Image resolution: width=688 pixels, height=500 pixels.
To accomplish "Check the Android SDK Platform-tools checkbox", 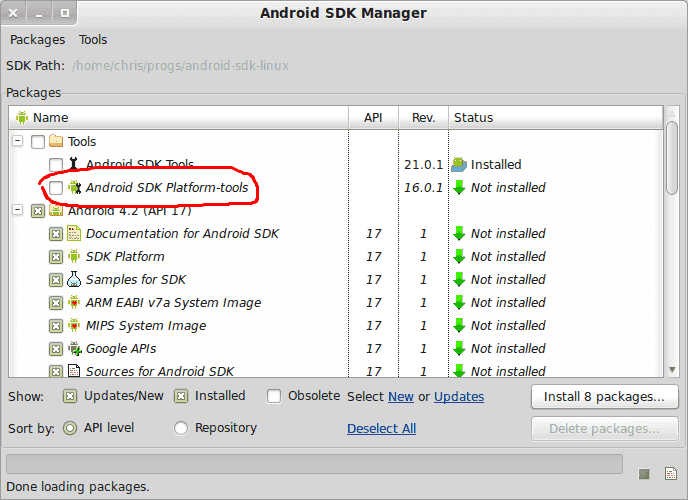I will point(56,188).
